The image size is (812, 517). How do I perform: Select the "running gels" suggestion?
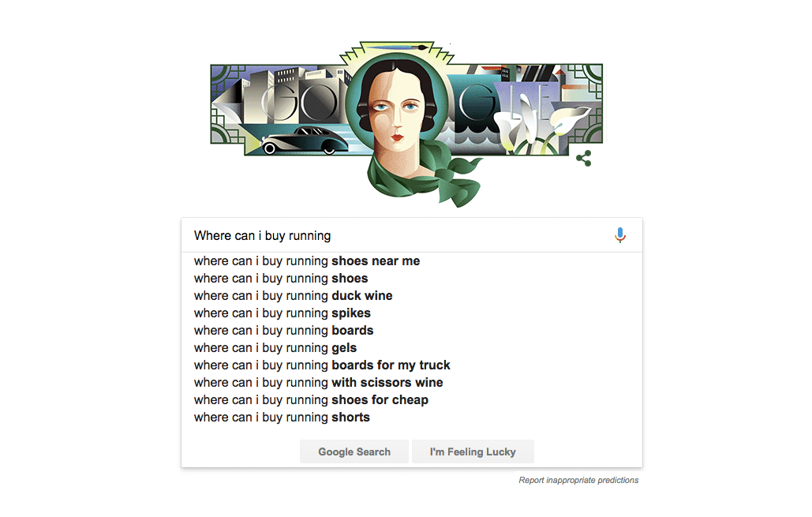(x=275, y=348)
